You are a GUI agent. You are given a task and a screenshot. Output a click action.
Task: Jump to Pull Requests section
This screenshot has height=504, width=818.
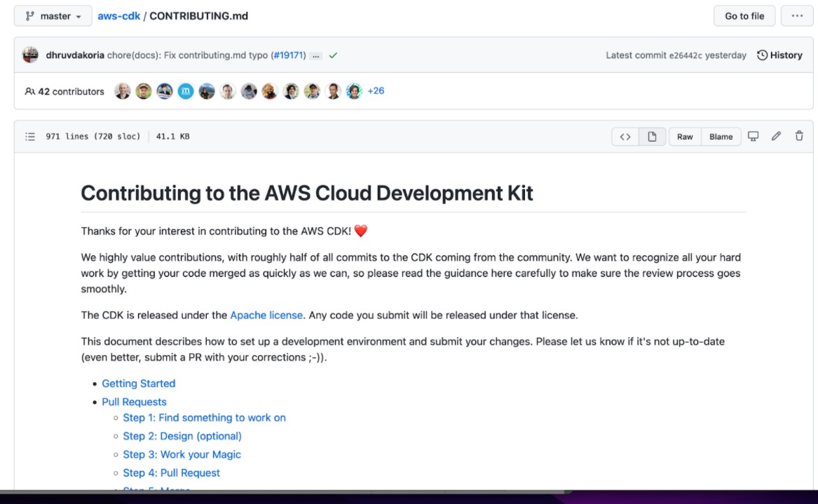coord(134,402)
